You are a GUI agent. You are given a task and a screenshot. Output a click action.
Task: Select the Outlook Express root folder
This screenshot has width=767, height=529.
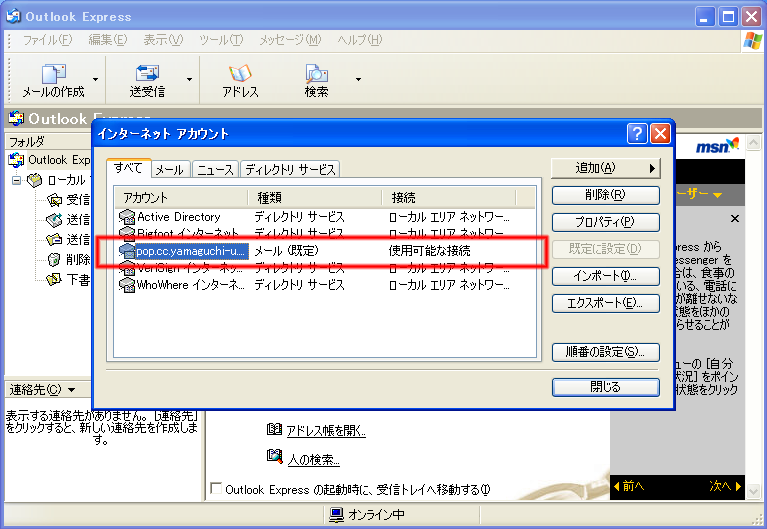[x=49, y=160]
